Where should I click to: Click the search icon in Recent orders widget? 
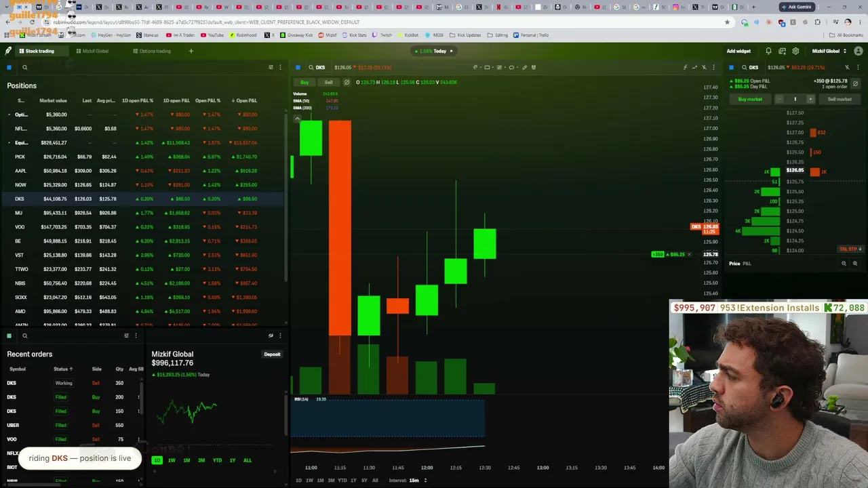tap(25, 335)
